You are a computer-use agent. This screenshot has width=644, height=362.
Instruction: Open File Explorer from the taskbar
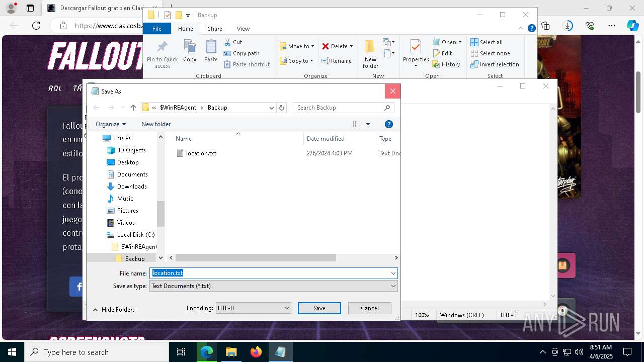click(231, 352)
